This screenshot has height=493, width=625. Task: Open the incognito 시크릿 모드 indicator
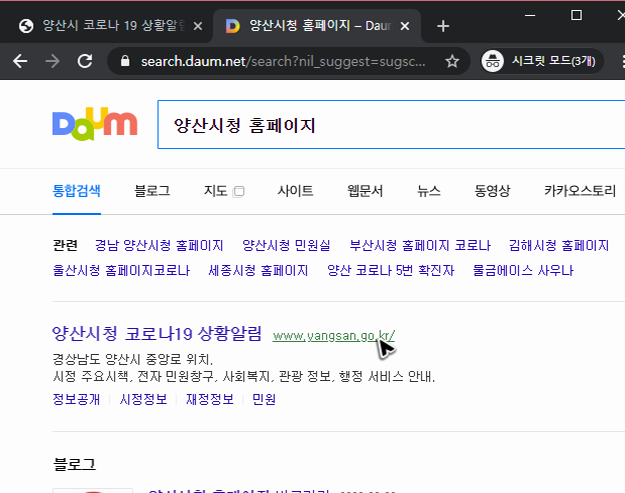[x=541, y=61]
